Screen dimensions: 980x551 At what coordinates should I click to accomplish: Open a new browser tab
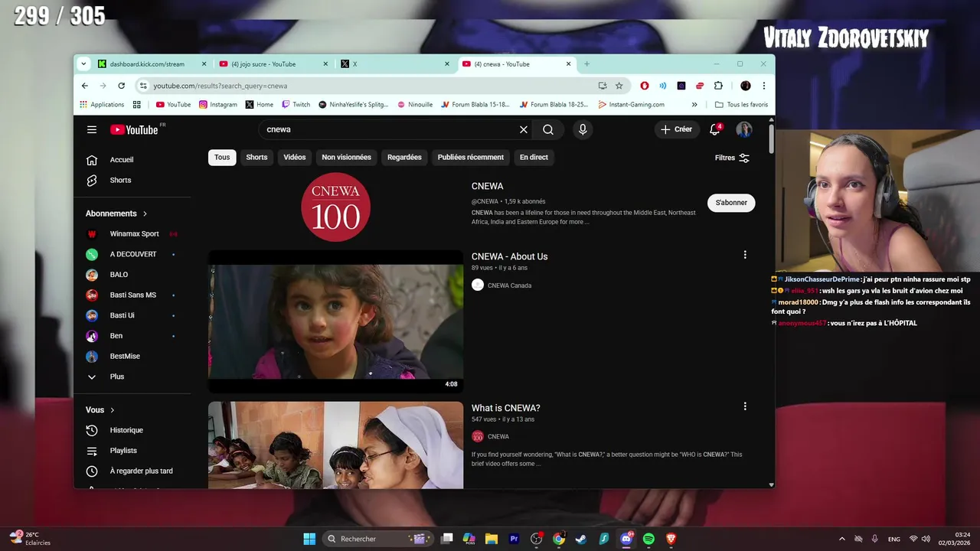pyautogui.click(x=587, y=64)
